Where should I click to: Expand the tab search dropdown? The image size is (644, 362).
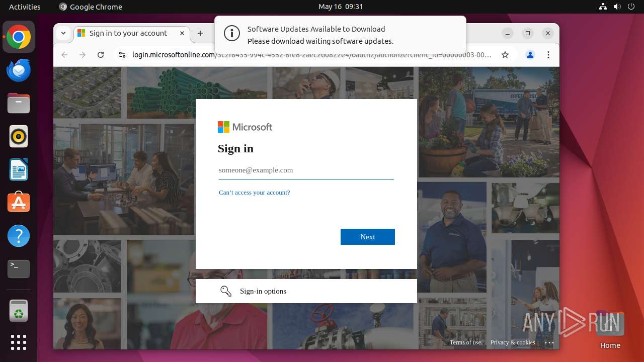[63, 33]
